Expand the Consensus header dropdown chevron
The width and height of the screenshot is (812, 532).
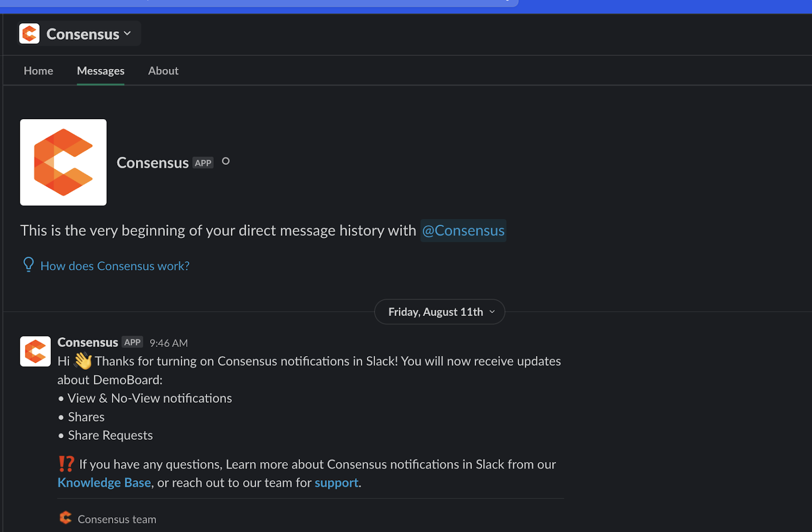pos(127,33)
